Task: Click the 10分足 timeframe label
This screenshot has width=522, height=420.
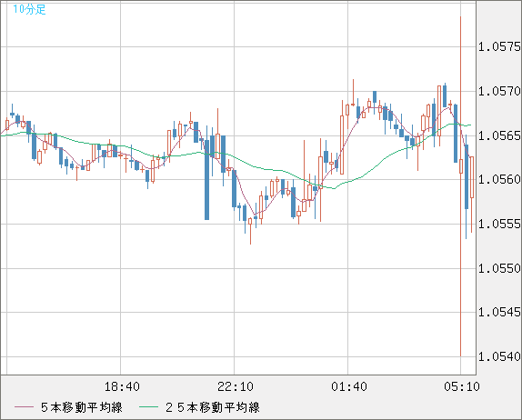Action: point(29,9)
